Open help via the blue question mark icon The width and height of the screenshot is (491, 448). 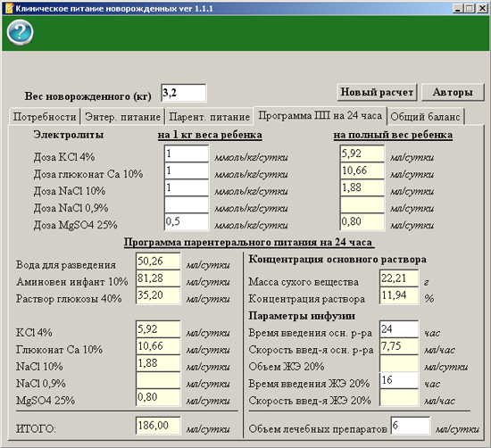pyautogui.click(x=20, y=32)
